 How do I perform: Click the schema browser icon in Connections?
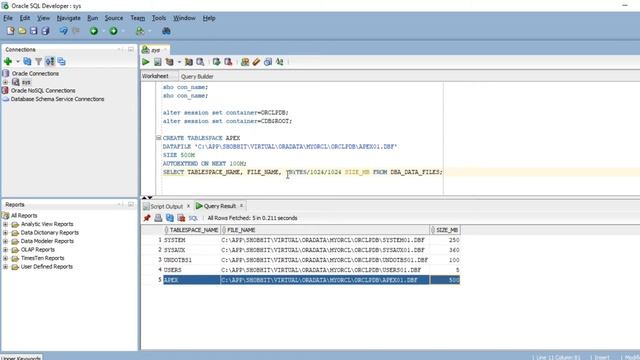pos(50,62)
